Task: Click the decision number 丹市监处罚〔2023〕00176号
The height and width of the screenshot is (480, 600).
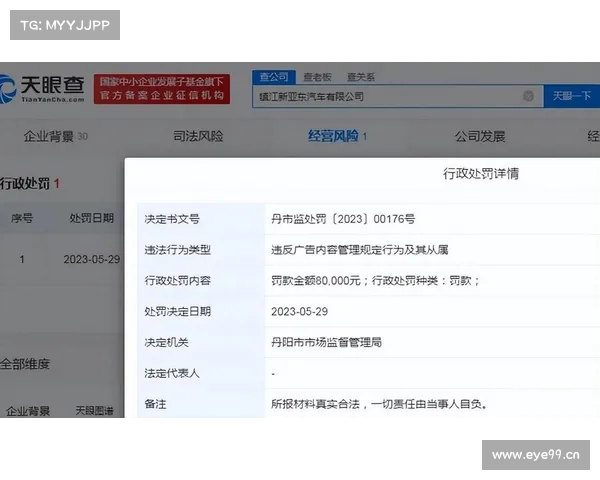Action: click(342, 218)
